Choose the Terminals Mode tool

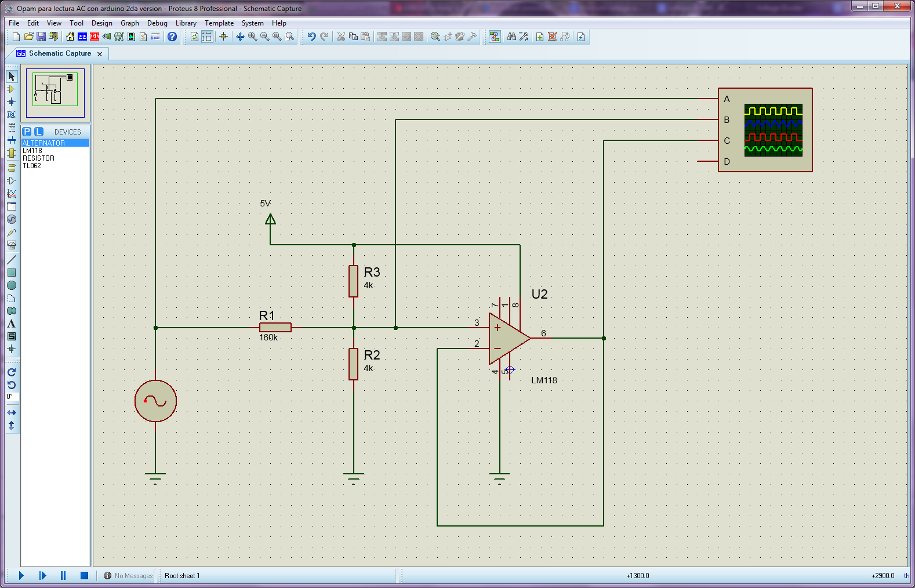tap(12, 168)
